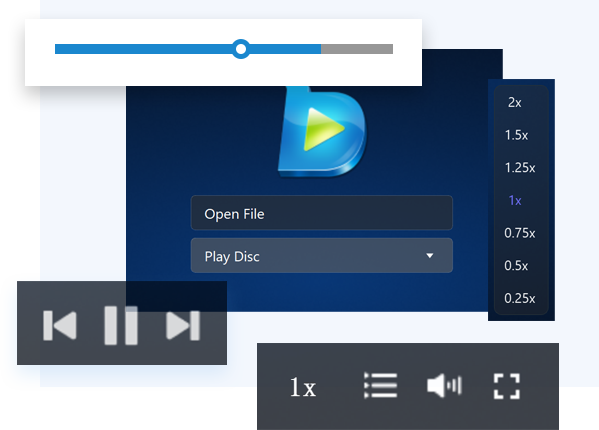Select 0.25x slow-motion speed
This screenshot has height=430, width=599.
(520, 298)
